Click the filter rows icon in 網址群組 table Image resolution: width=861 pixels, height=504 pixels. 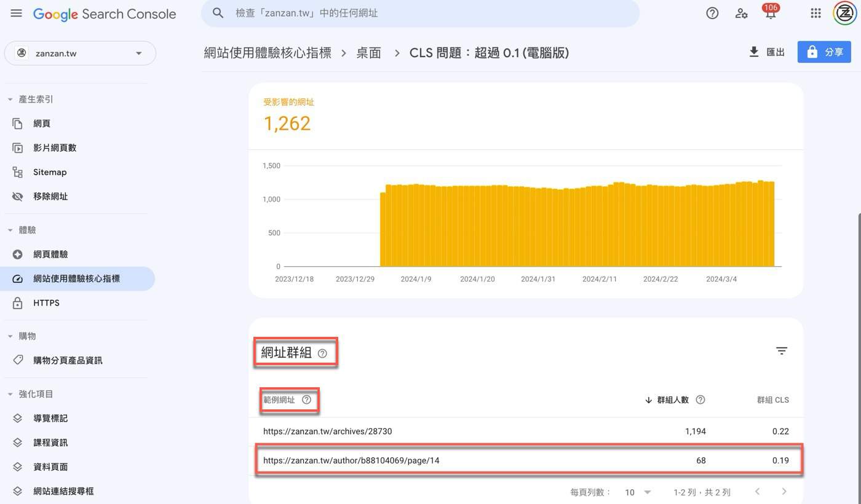[x=781, y=351]
